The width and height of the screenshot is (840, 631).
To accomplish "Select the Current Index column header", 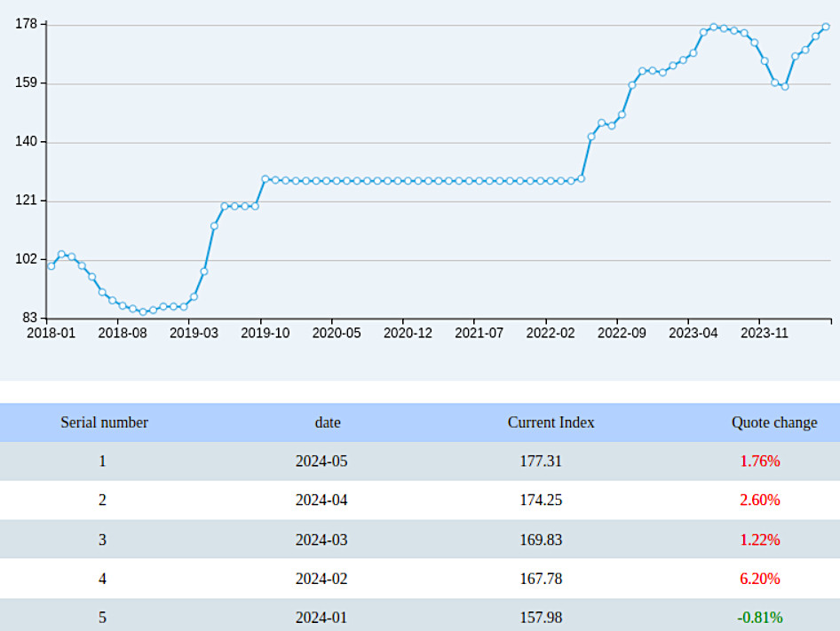I will [x=551, y=422].
